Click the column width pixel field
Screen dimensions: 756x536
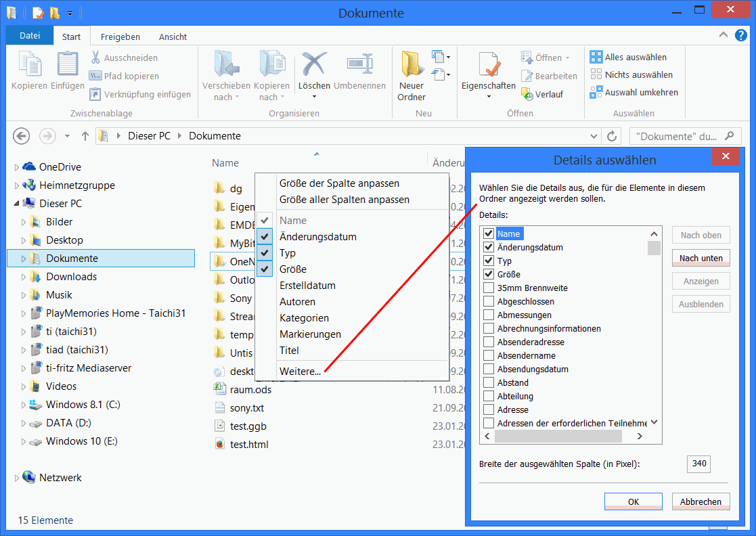698,464
